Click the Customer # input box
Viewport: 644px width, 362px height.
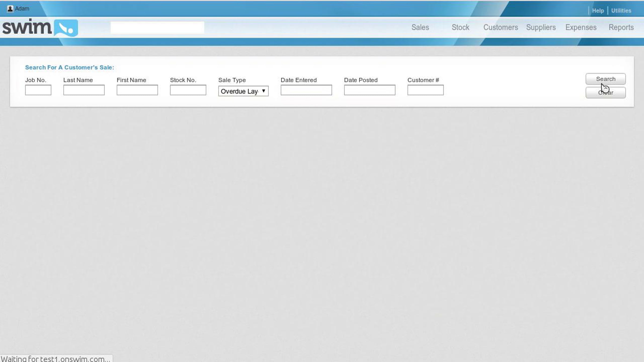click(x=426, y=90)
